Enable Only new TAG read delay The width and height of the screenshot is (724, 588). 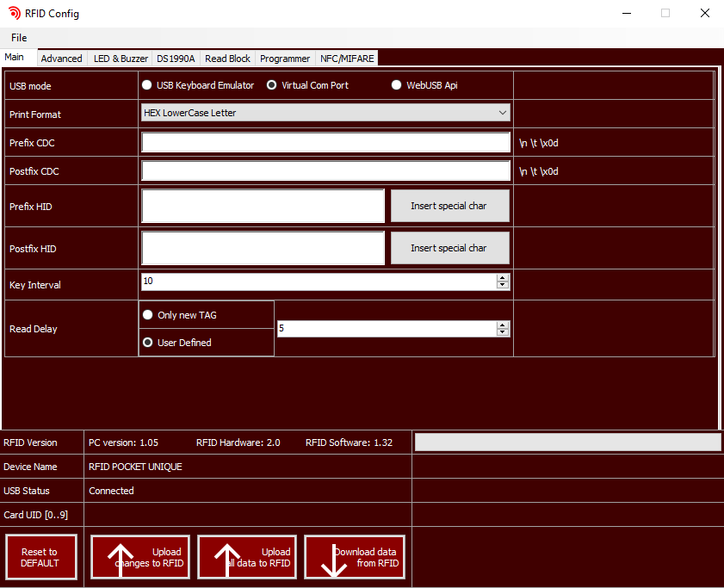click(148, 315)
